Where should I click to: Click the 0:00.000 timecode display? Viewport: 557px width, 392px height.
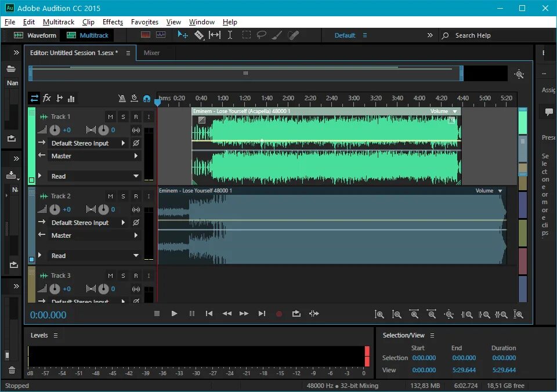coord(48,315)
